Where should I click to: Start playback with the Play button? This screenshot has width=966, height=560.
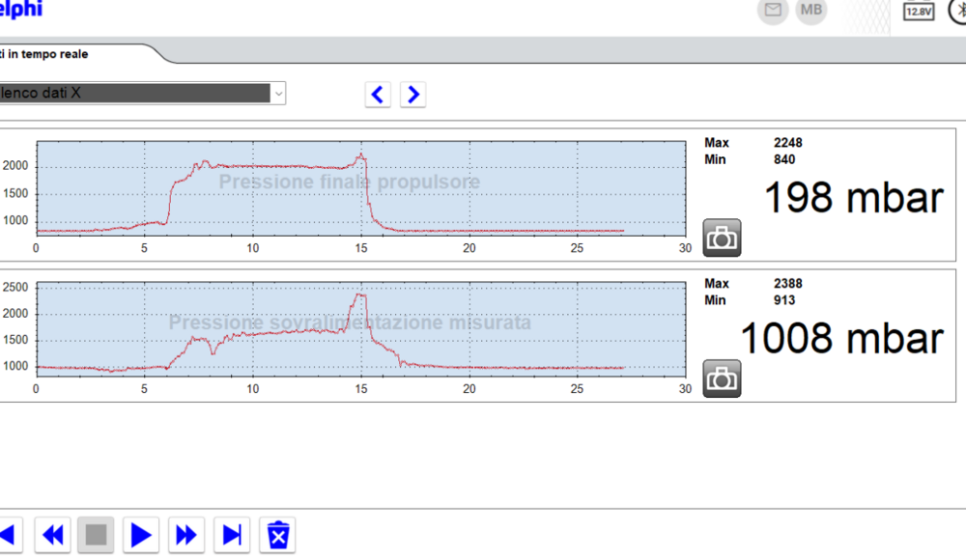tap(140, 534)
